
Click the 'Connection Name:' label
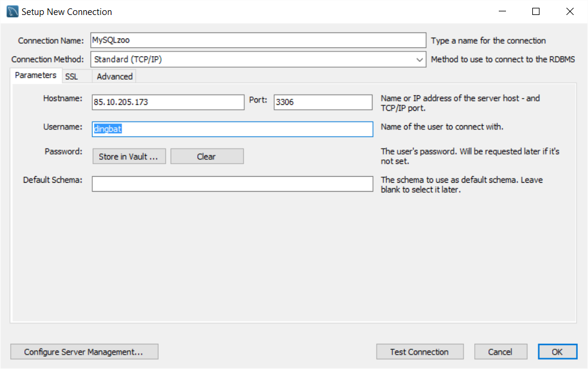coord(51,41)
